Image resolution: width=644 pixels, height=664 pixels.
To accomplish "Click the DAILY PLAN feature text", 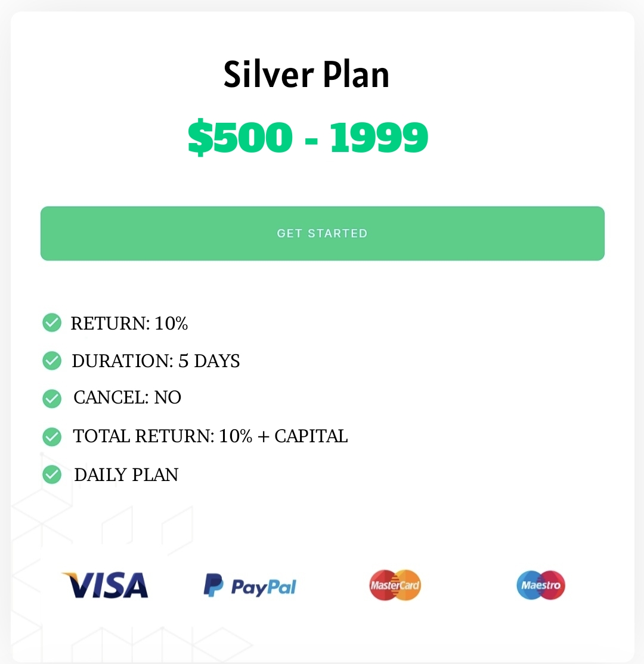I will (126, 474).
